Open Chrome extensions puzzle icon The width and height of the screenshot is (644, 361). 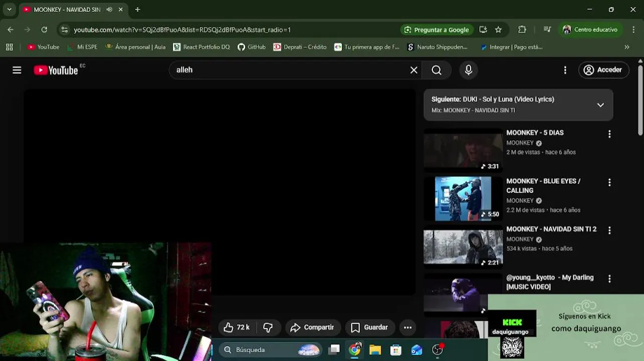coord(522,30)
